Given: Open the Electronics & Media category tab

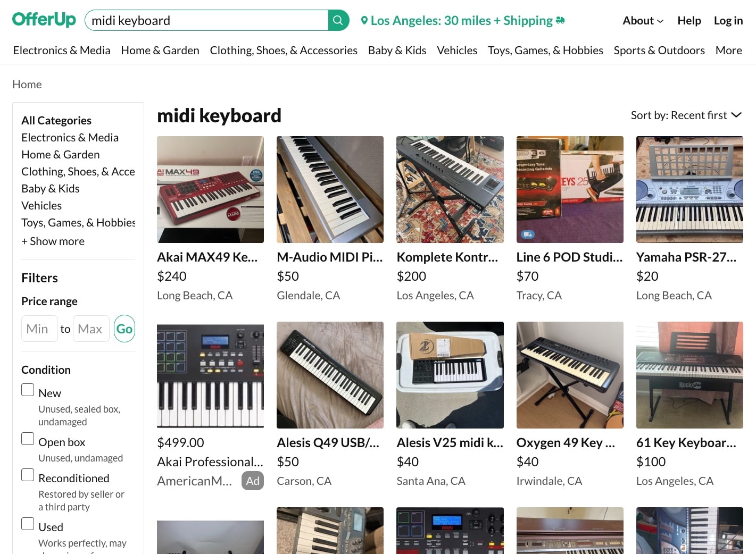Looking at the screenshot, I should pyautogui.click(x=62, y=50).
